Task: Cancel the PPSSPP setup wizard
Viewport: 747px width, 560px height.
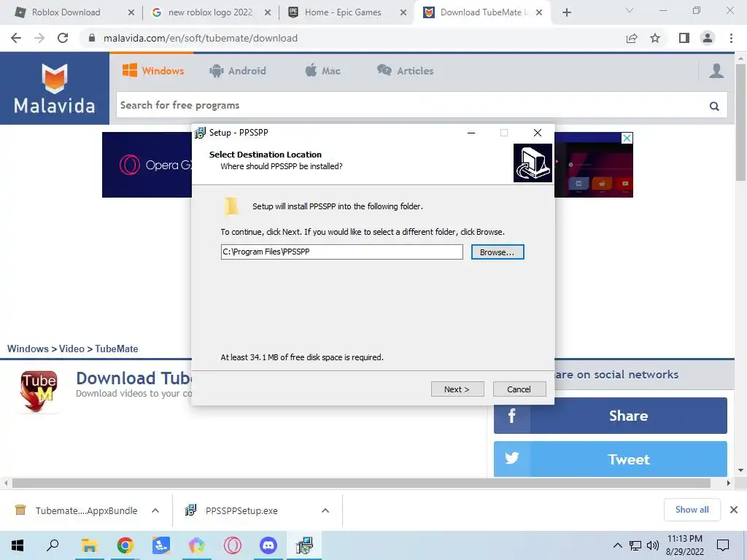Action: tap(519, 389)
